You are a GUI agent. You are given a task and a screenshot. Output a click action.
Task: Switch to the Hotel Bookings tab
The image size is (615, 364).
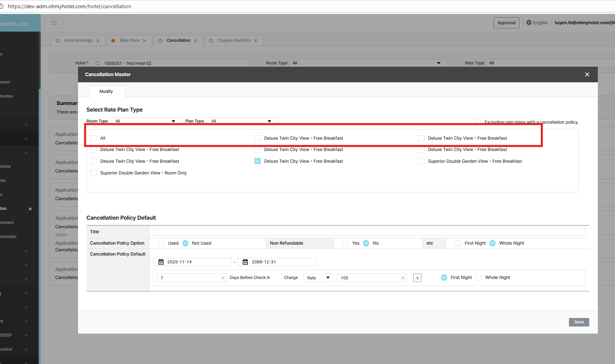(78, 41)
